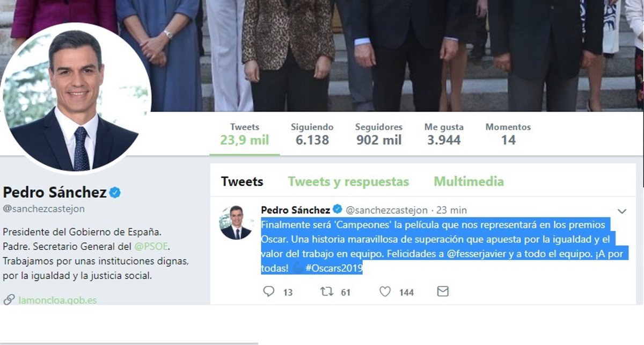Expand the tweet options chevron
Image resolution: width=644 pixels, height=345 pixels.
pyautogui.click(x=622, y=211)
